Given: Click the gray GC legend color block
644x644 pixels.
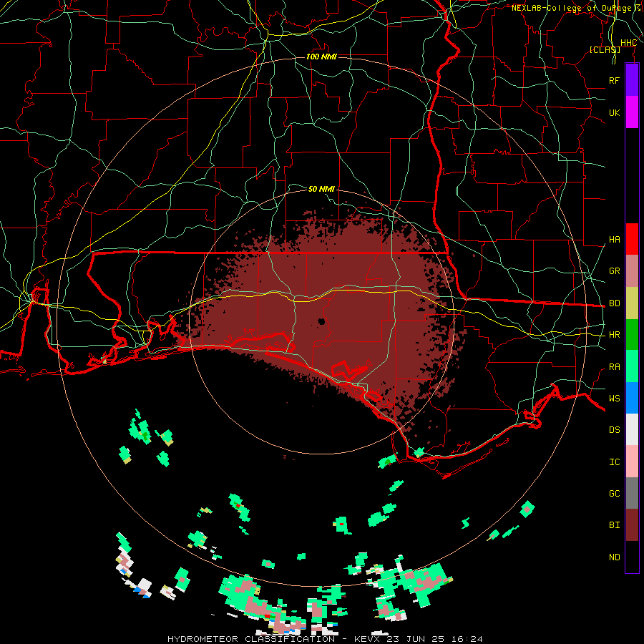Looking at the screenshot, I should point(632,493).
